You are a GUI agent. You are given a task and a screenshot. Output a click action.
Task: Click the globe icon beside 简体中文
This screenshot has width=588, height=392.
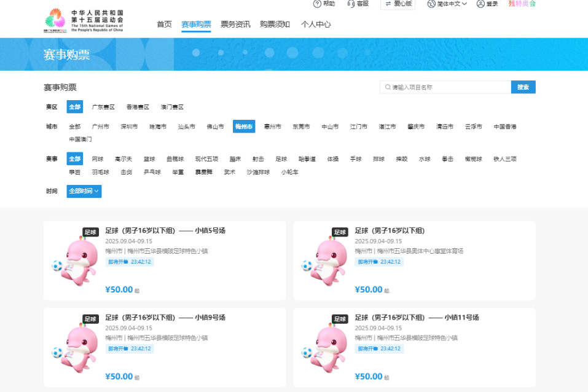pos(431,4)
